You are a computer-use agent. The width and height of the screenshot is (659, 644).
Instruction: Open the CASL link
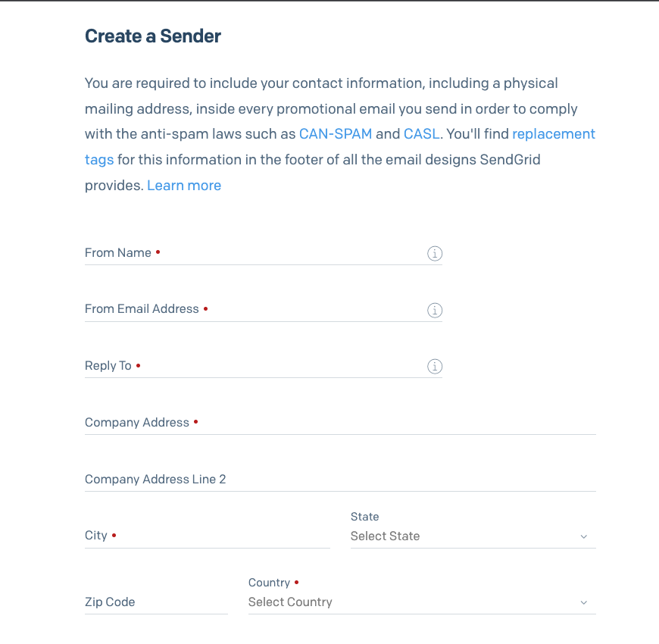pos(421,134)
